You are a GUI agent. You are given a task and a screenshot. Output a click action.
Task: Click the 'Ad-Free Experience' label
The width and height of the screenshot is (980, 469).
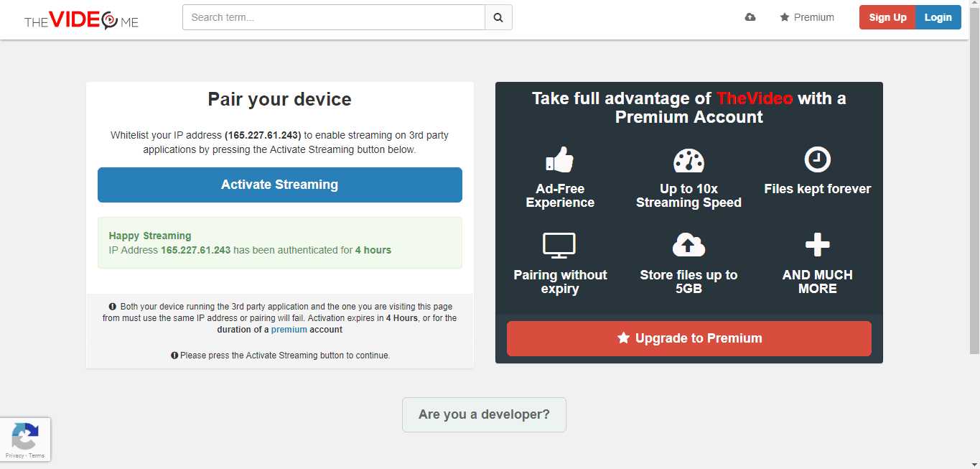(x=560, y=195)
